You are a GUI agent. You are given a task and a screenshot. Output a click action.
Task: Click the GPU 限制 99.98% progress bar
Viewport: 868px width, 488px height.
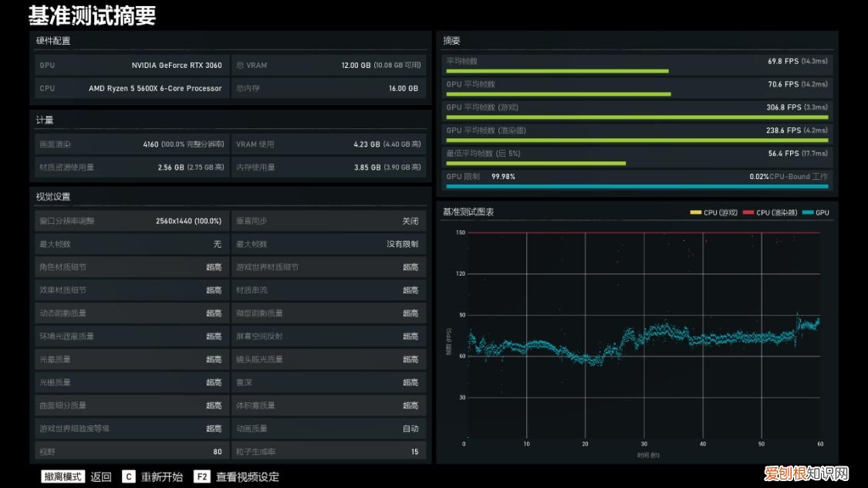[637, 186]
